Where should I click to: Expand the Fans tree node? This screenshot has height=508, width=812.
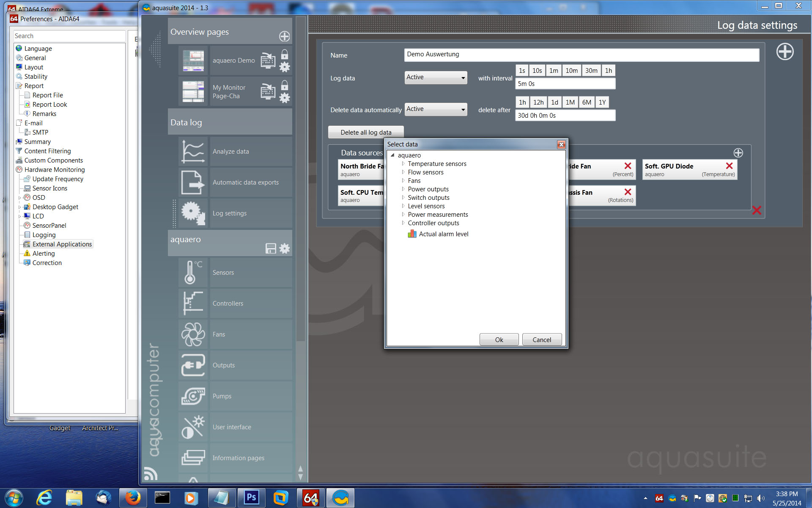tap(403, 181)
